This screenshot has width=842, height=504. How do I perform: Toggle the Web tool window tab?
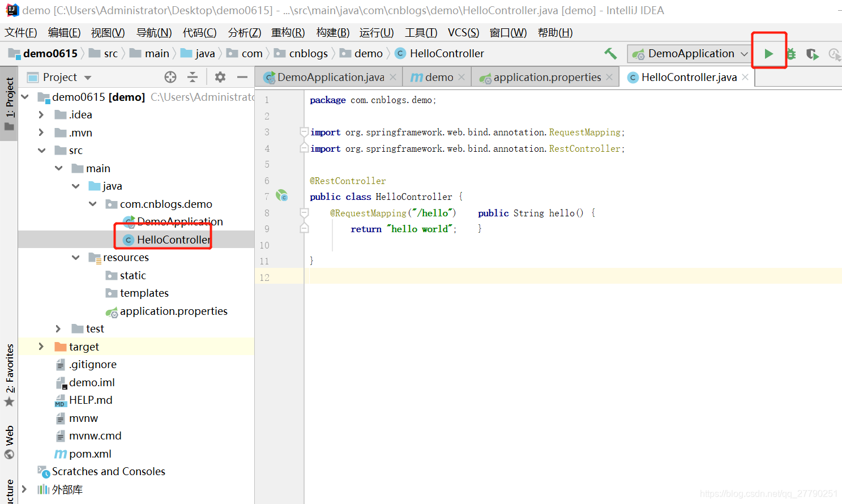click(9, 443)
